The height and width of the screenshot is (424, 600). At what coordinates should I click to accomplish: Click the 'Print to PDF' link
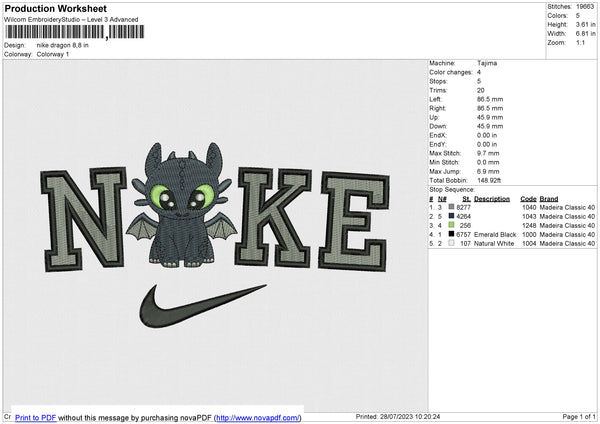pos(36,417)
